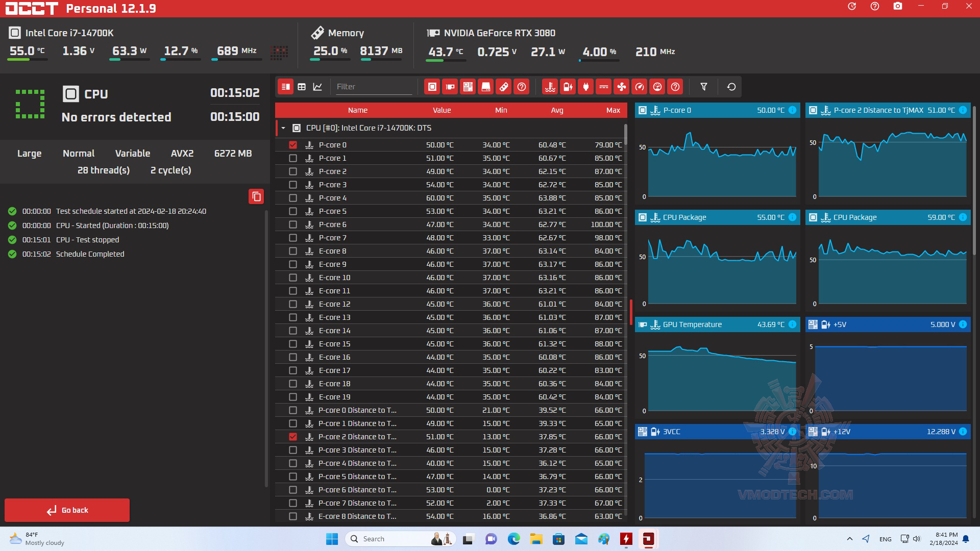980x551 pixels.
Task: Click the Filter text input field
Action: click(x=373, y=87)
